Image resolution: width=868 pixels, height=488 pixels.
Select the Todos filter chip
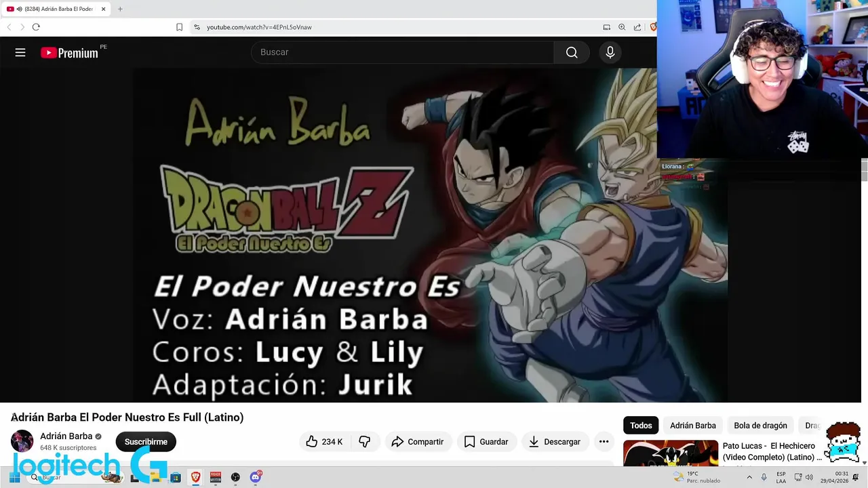pos(641,426)
